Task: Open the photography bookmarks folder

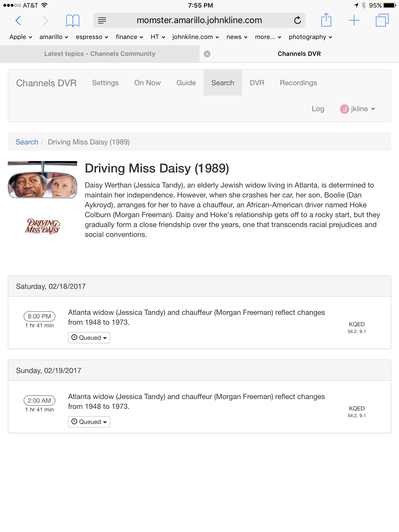Action: tap(310, 37)
